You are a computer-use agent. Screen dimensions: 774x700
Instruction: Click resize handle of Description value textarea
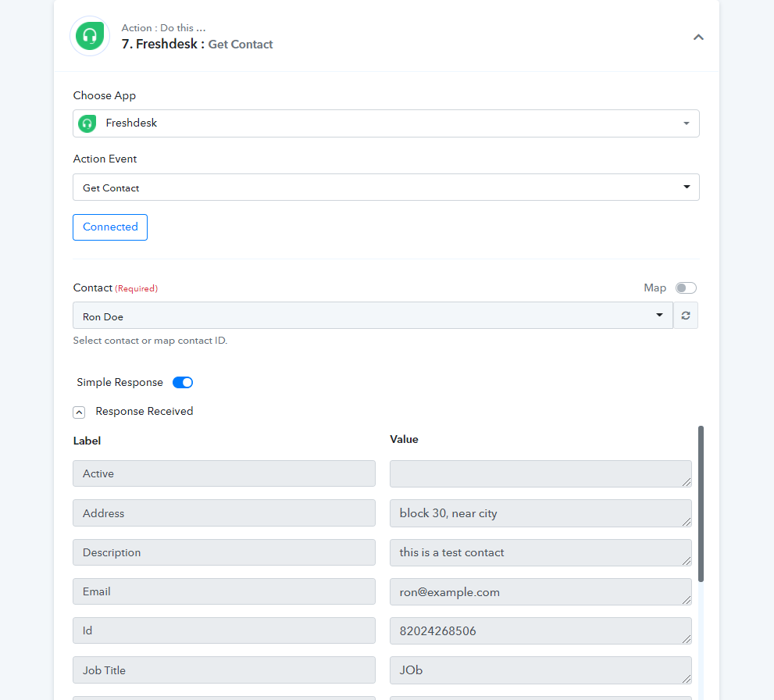(x=687, y=561)
